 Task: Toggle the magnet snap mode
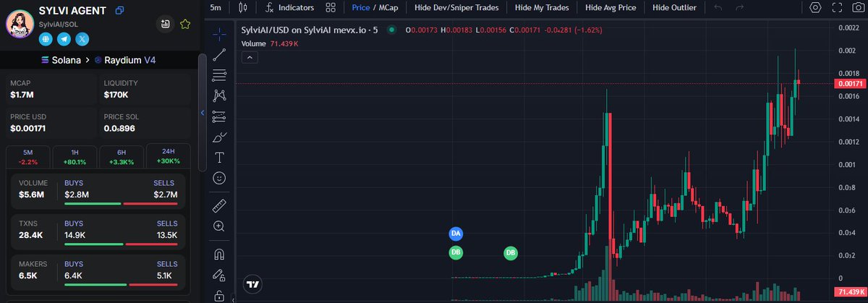220,254
